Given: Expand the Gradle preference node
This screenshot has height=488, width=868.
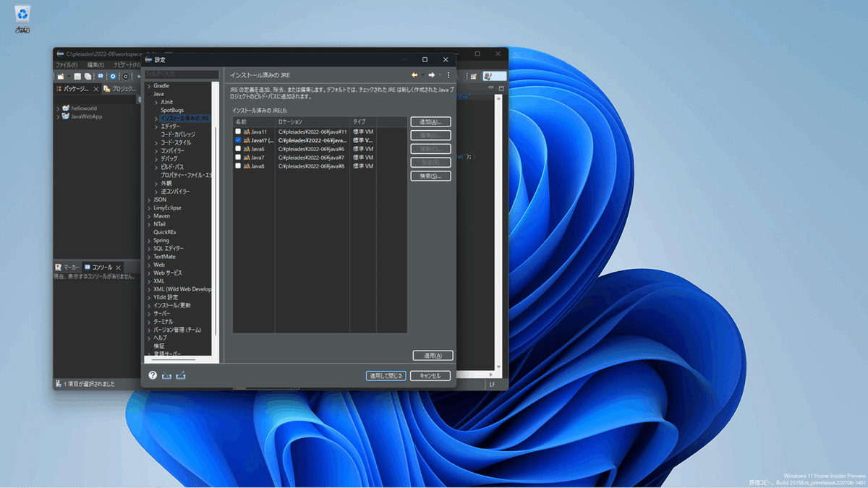Looking at the screenshot, I should coord(149,86).
